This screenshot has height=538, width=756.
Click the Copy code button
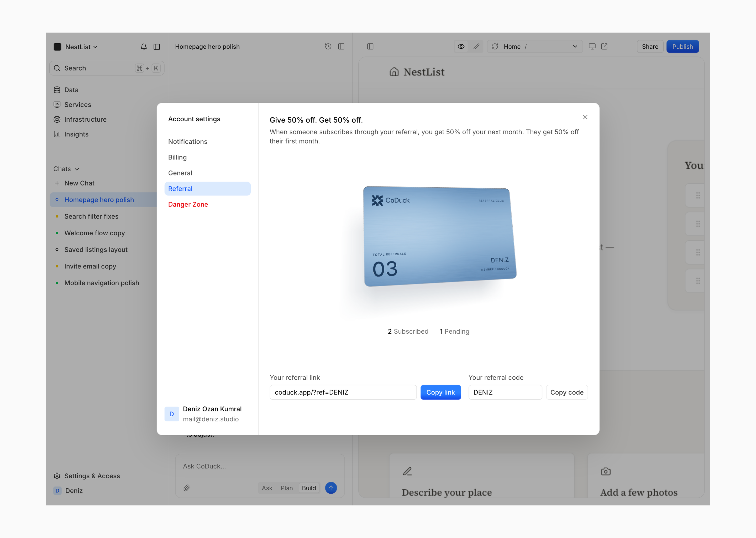(x=567, y=392)
